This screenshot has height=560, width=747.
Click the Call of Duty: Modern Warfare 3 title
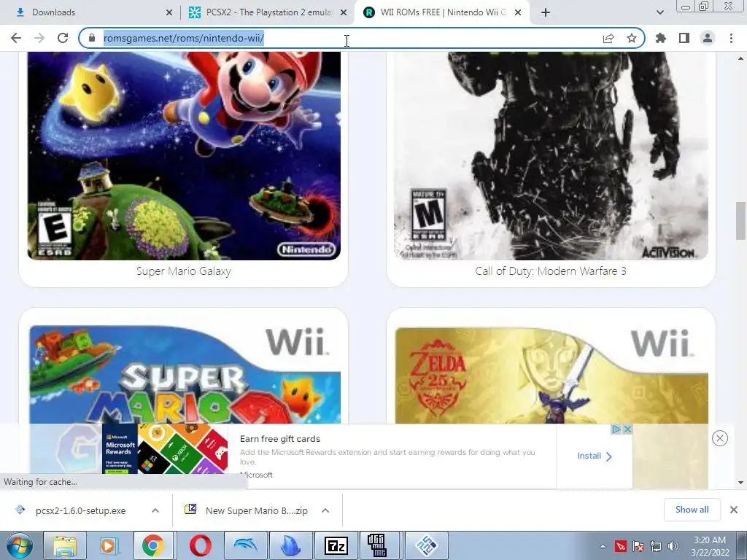pyautogui.click(x=551, y=271)
